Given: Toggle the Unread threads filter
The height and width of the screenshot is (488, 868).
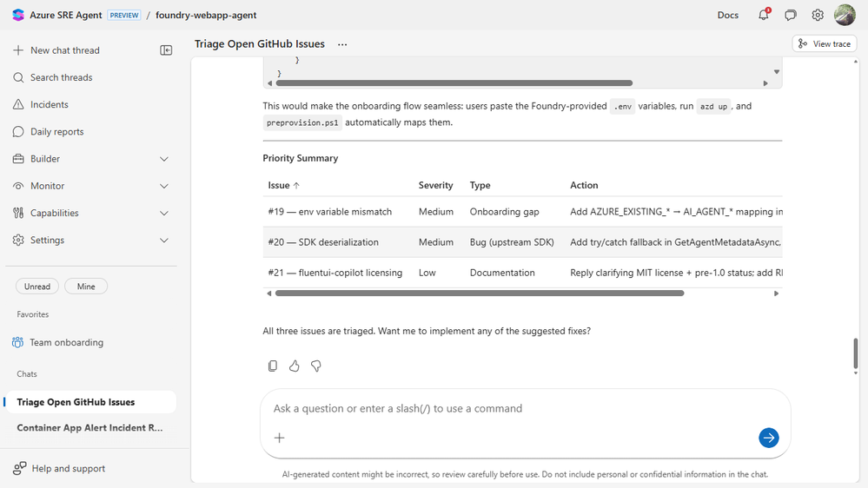Looking at the screenshot, I should point(37,287).
